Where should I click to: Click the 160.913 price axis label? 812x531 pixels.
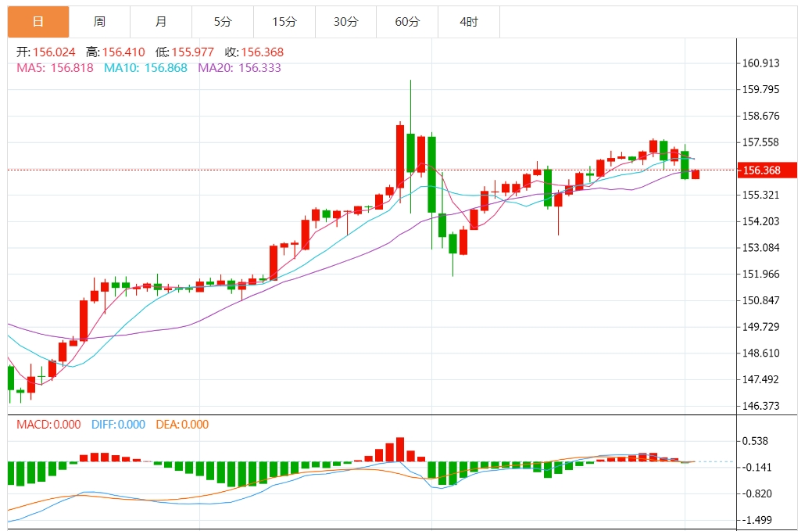760,63
